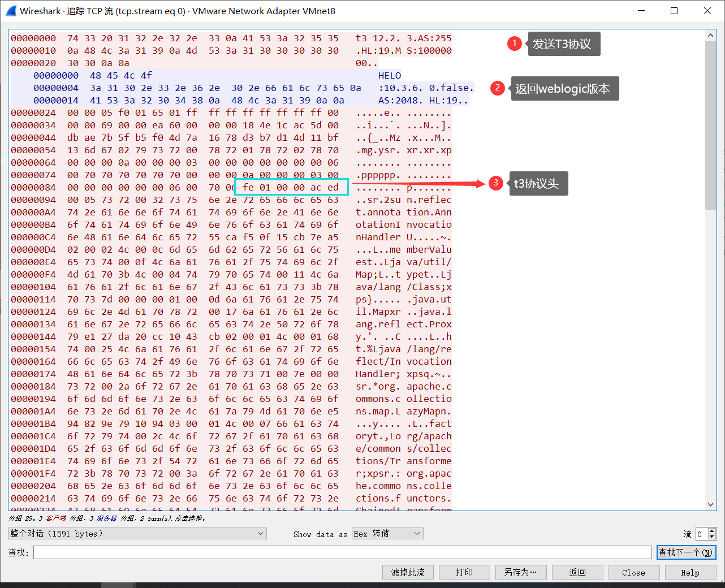The height and width of the screenshot is (588, 725).
Task: Click the ASCII text '.HL:19.M S:100000'
Action: click(x=403, y=51)
